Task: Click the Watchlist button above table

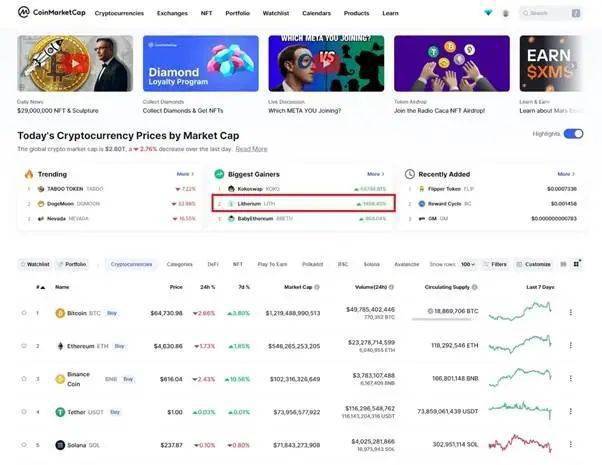Action: (x=35, y=264)
